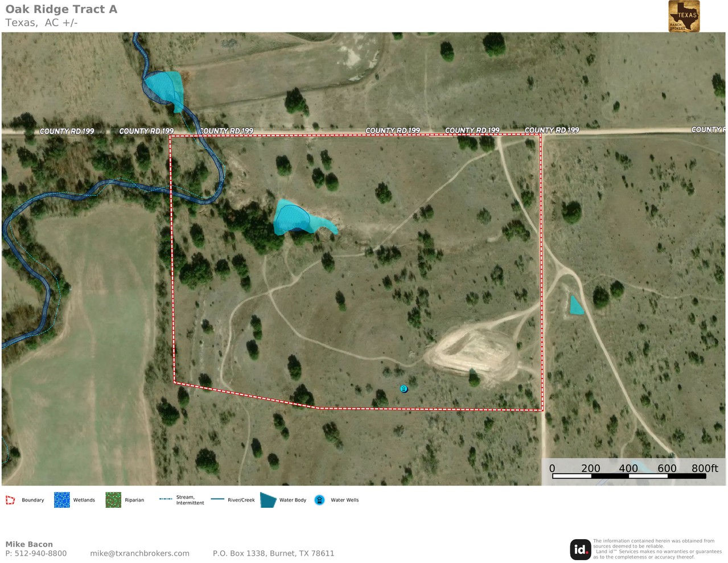Screen dimensions: 728x563
Task: Click the River/Creek legend line symbol
Action: (217, 499)
